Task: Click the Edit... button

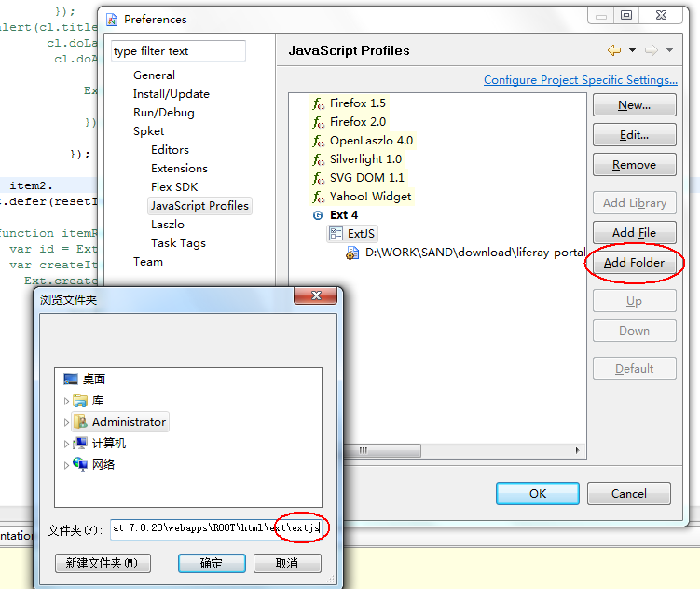Action: 635,135
